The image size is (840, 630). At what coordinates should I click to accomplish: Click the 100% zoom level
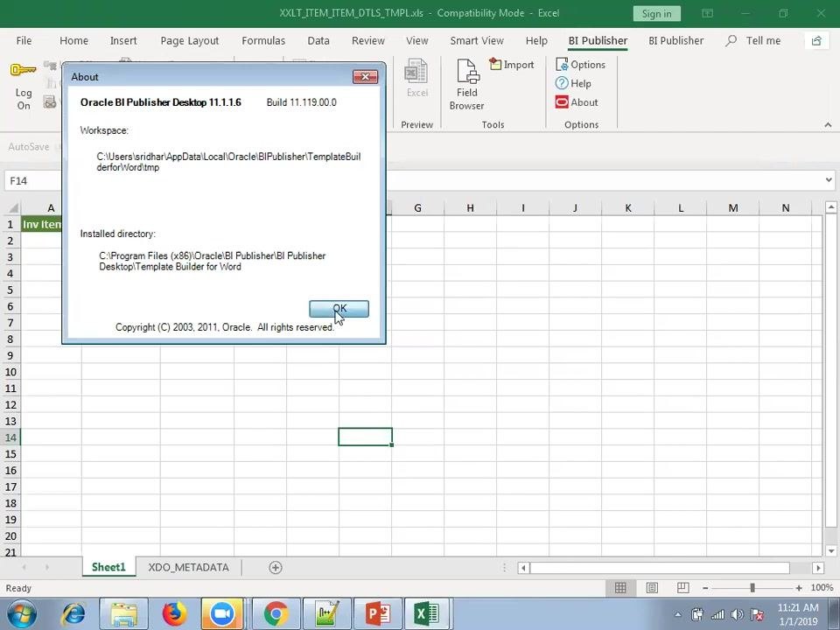pos(822,588)
